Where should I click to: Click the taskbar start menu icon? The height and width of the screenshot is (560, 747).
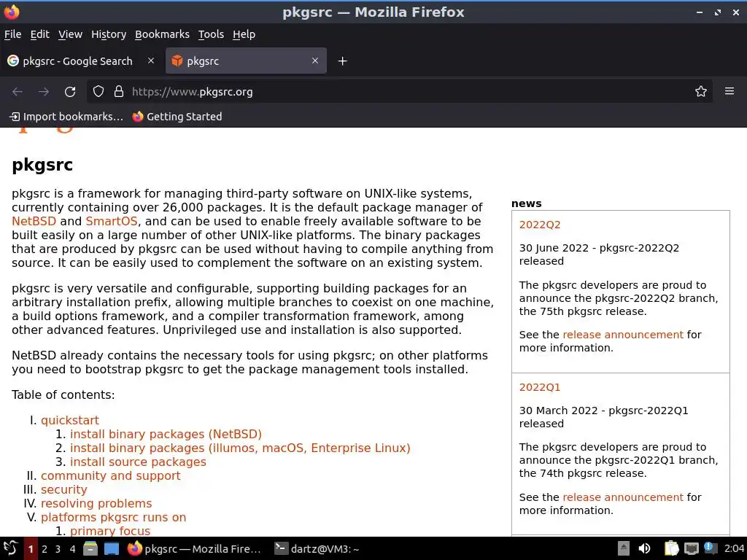(x=10, y=548)
